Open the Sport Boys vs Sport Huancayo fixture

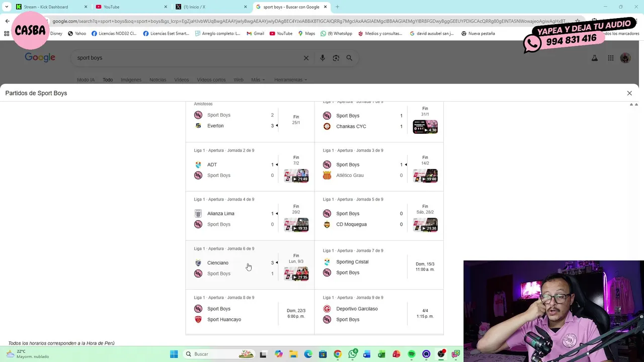click(250, 312)
